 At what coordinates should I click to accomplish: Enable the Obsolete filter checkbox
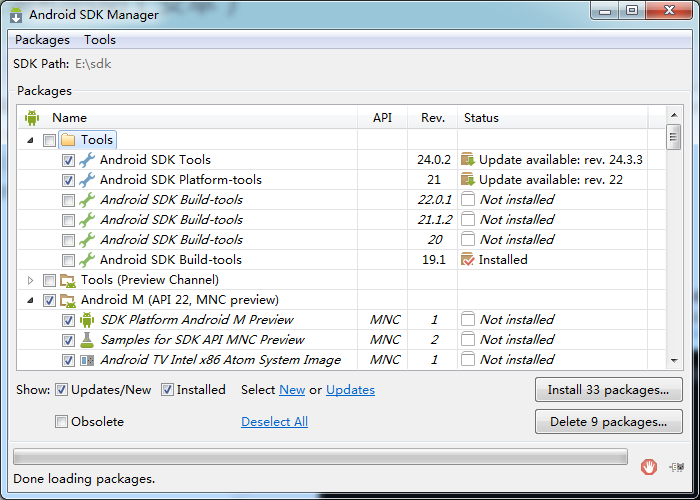click(61, 421)
